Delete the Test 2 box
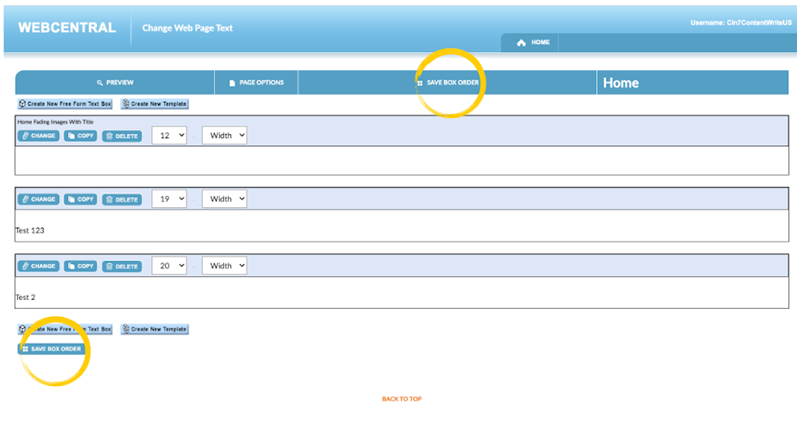The width and height of the screenshot is (797, 423). (x=122, y=266)
